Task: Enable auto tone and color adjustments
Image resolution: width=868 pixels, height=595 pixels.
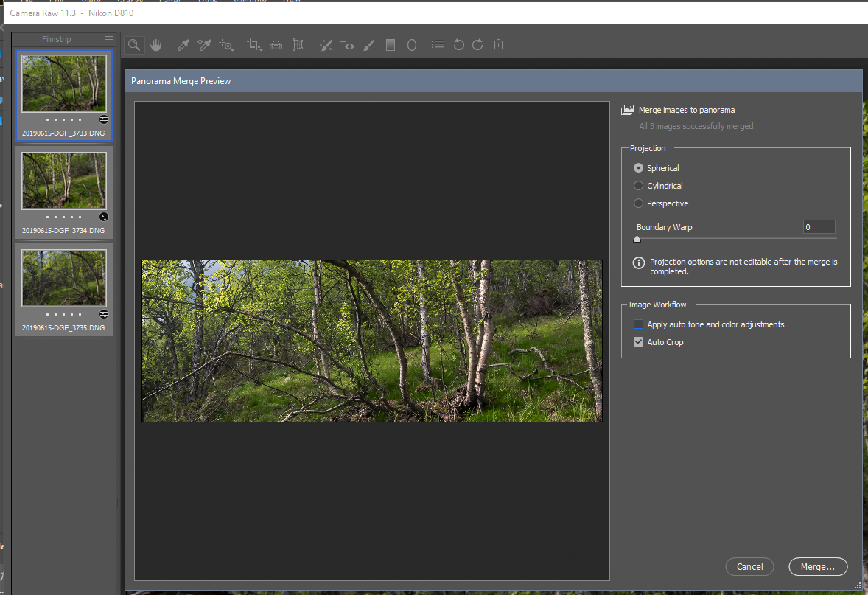Action: tap(639, 324)
